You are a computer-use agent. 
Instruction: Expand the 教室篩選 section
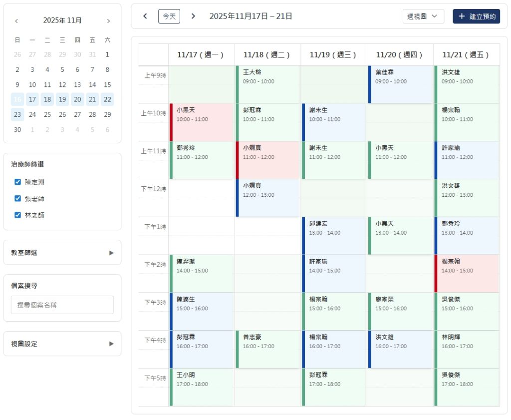point(62,253)
